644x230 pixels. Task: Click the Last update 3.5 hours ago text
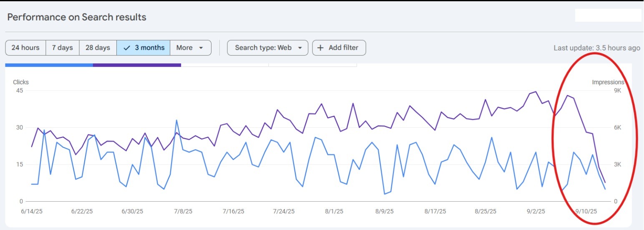click(x=596, y=48)
